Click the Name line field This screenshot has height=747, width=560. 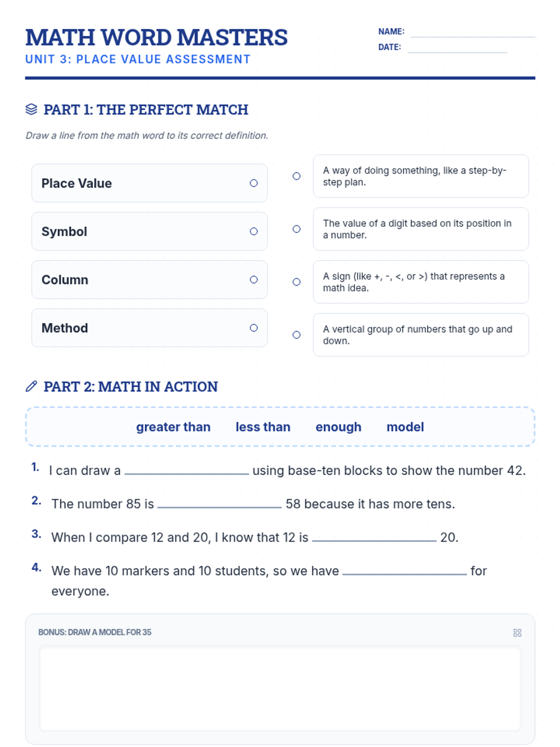coord(473,32)
